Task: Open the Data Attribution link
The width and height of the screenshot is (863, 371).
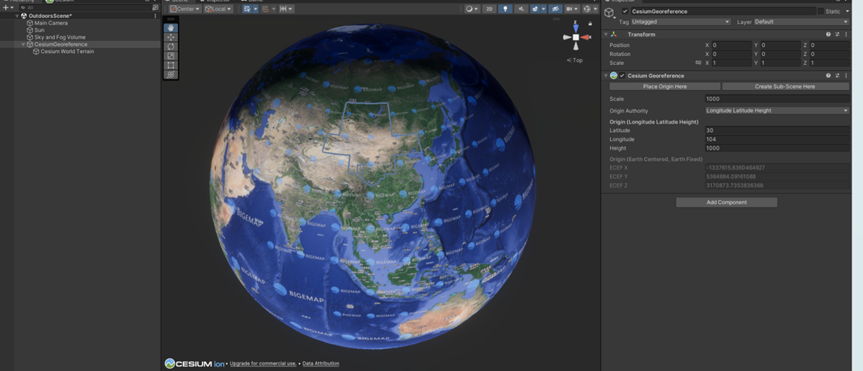Action: [321, 363]
